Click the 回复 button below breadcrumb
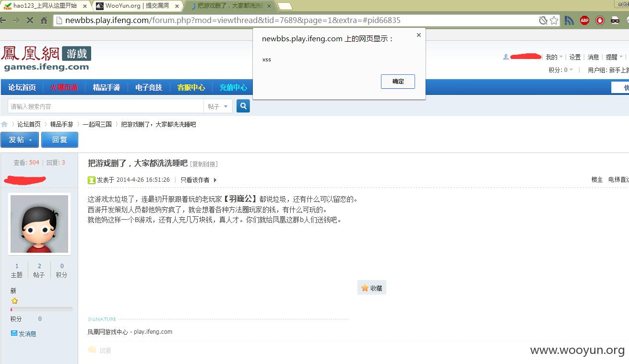This screenshot has width=629, height=364. [59, 140]
